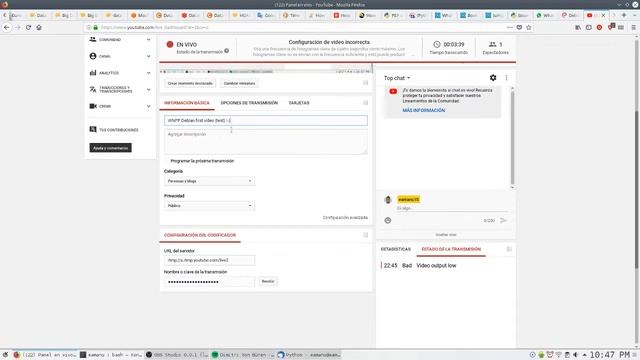This screenshot has width=640, height=360.
Task: Click send message arrow in chat
Action: click(x=503, y=220)
